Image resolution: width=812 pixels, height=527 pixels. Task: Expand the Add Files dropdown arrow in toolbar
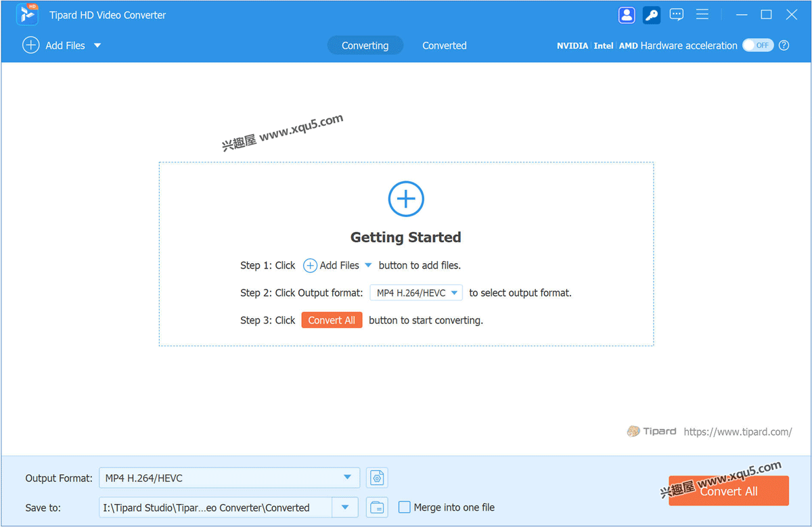point(97,45)
